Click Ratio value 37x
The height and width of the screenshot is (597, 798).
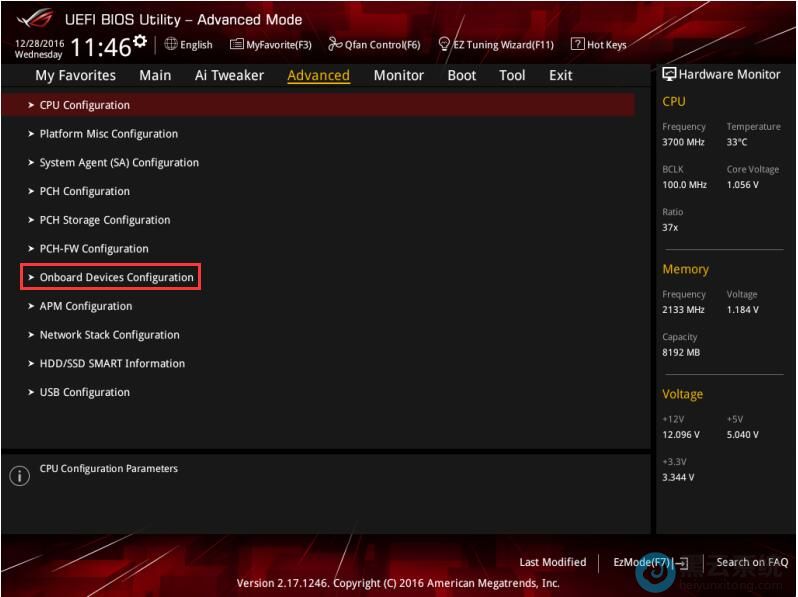(670, 228)
